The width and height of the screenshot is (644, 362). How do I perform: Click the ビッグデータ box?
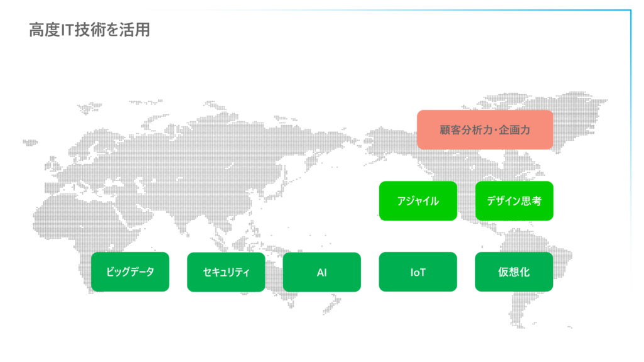tap(130, 271)
